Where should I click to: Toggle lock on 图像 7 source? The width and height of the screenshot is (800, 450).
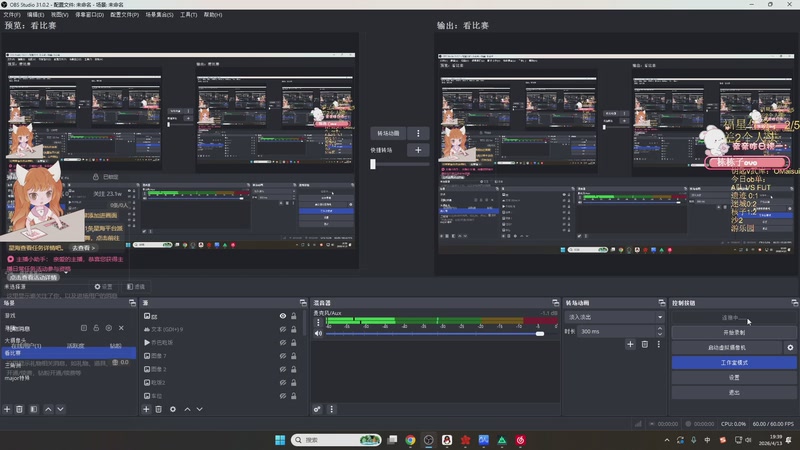294,356
